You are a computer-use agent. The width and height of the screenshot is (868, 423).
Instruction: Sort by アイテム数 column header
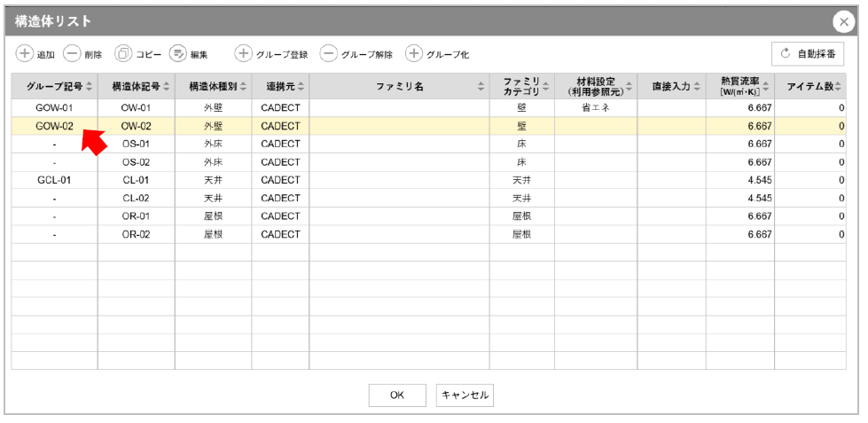point(809,86)
